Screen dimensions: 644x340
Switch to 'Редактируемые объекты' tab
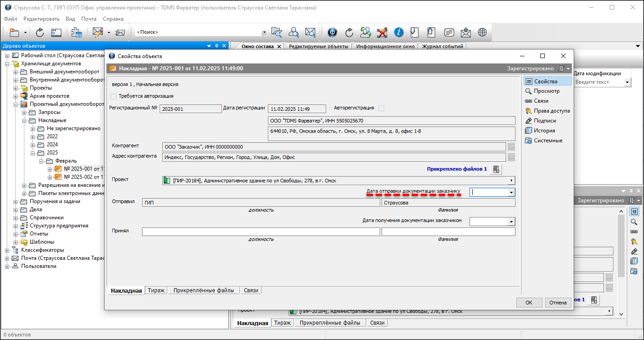point(318,46)
